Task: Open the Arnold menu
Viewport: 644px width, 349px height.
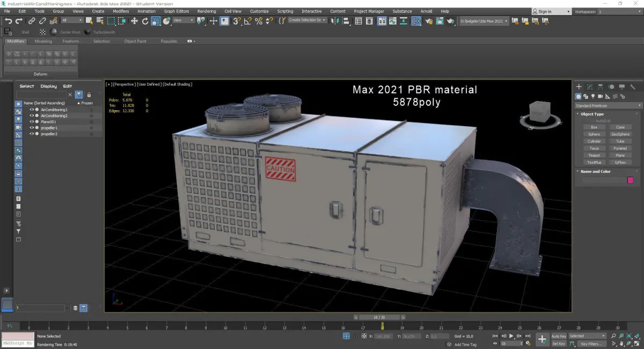Action: point(426,11)
